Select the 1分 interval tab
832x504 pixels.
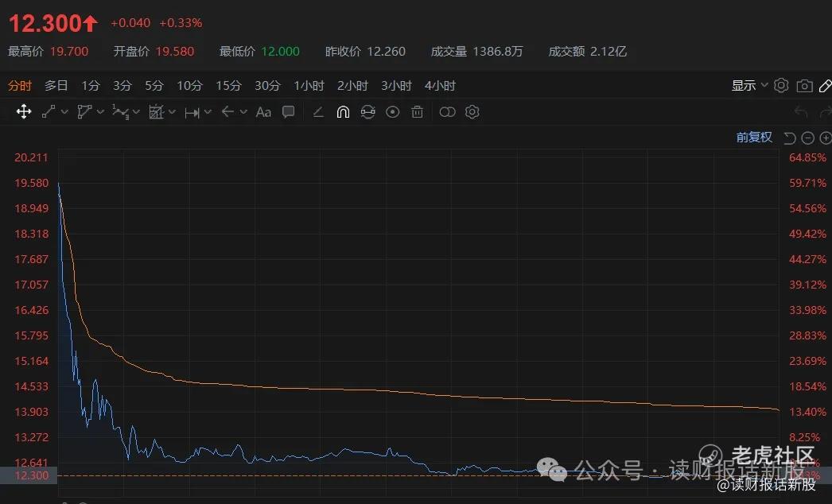90,85
